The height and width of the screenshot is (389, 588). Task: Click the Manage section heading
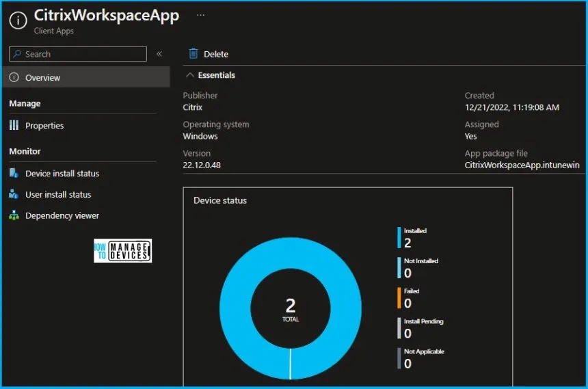click(x=25, y=103)
